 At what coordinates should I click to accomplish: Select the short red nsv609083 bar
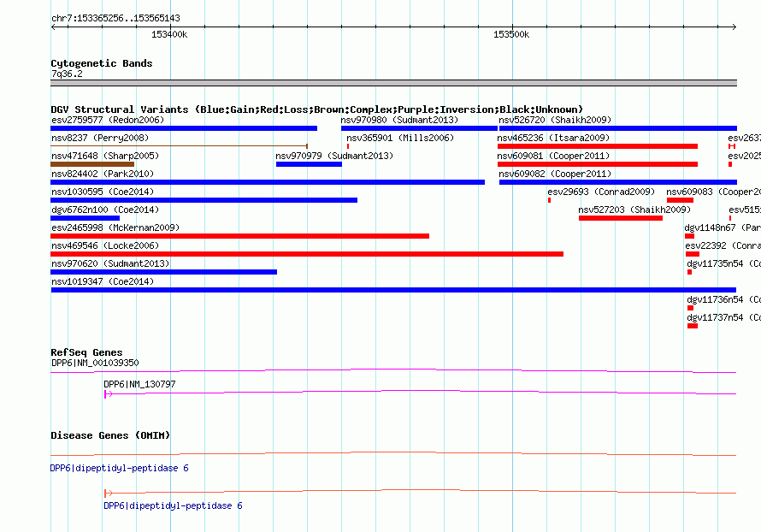(680, 200)
